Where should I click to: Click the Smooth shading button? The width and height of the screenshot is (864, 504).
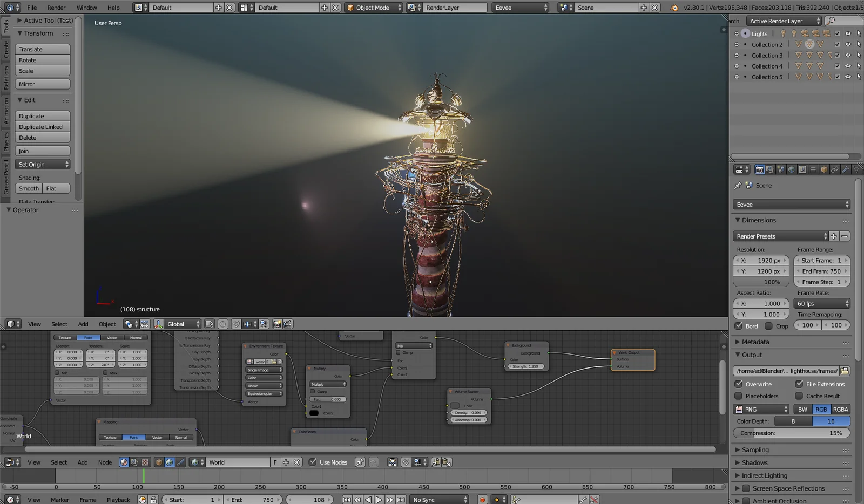(28, 188)
